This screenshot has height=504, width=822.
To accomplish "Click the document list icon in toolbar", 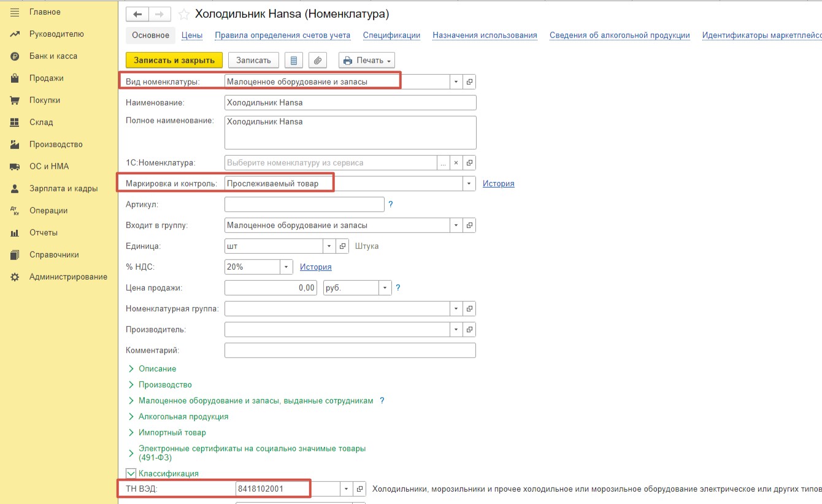I will tap(294, 60).
